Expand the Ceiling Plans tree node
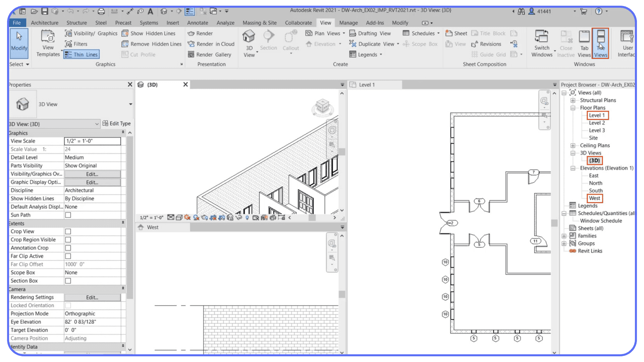Screen dimensions: 644x362 click(x=573, y=145)
